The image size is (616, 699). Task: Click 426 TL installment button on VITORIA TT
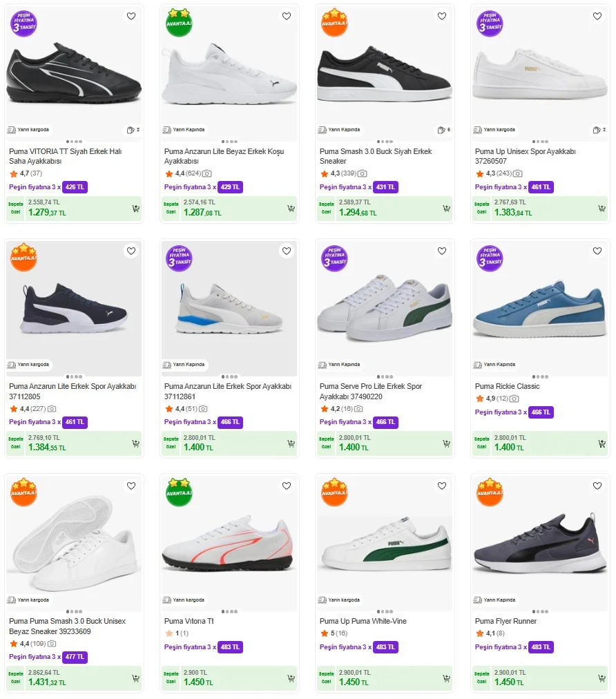coord(75,186)
